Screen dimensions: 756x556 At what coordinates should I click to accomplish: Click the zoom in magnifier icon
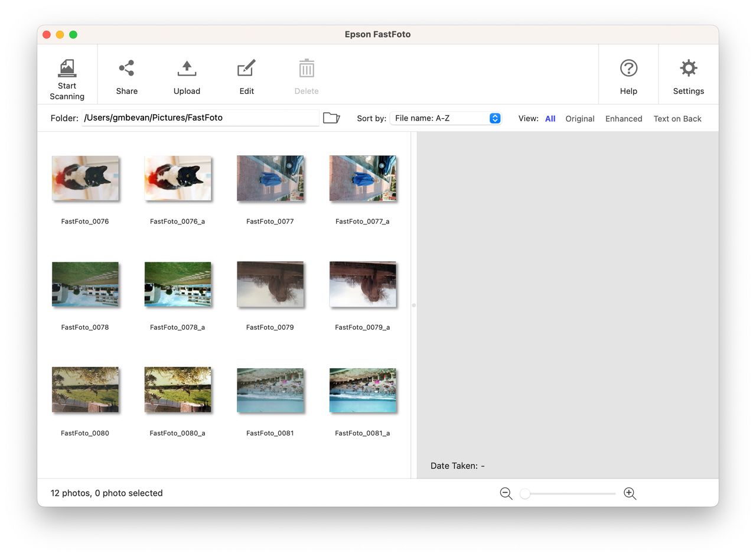pos(630,493)
